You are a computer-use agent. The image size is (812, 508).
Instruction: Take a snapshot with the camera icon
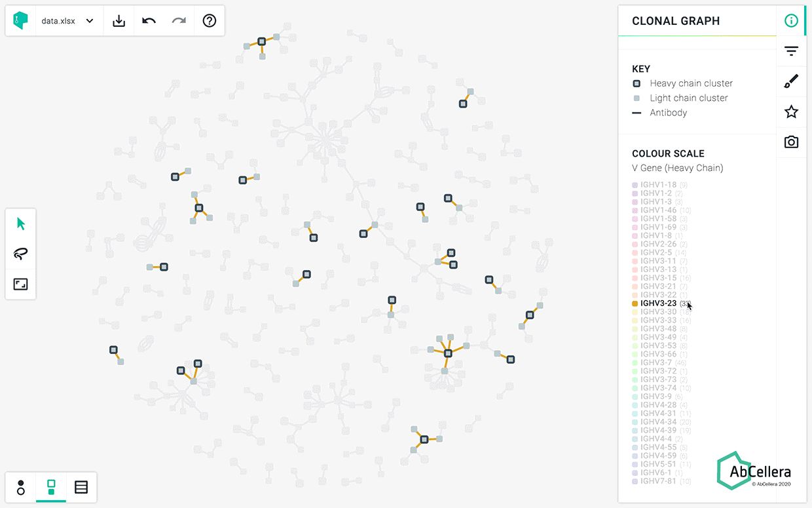tap(791, 142)
